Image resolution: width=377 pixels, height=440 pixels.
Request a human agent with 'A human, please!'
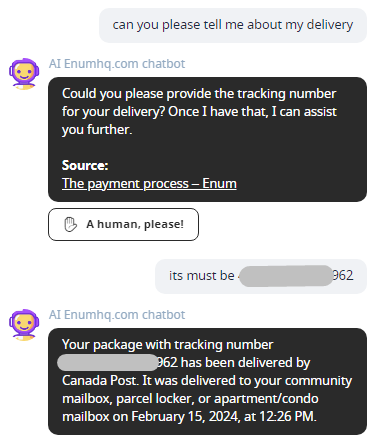click(x=123, y=224)
